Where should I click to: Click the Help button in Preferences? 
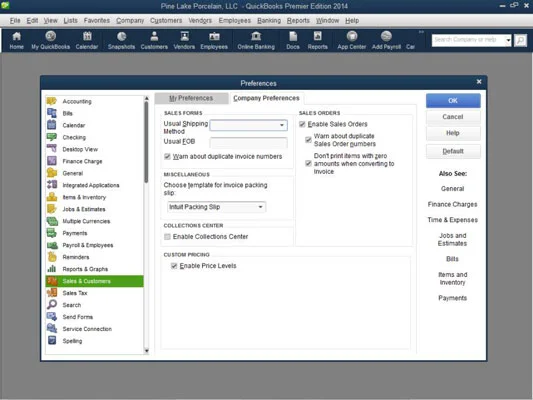pyautogui.click(x=453, y=133)
